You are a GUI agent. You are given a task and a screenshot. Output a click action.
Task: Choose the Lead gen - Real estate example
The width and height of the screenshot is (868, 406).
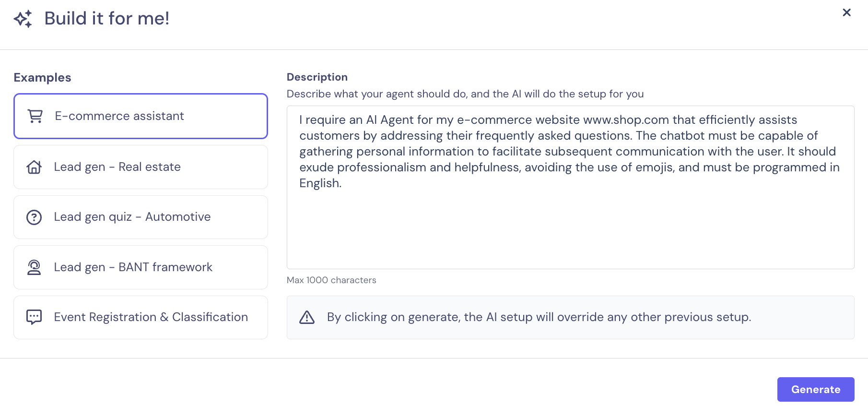click(141, 167)
